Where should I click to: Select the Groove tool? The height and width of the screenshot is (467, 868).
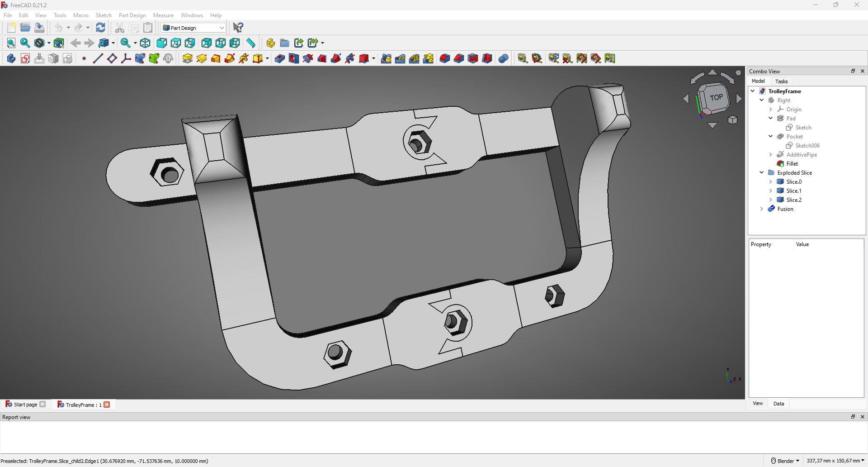(x=308, y=58)
